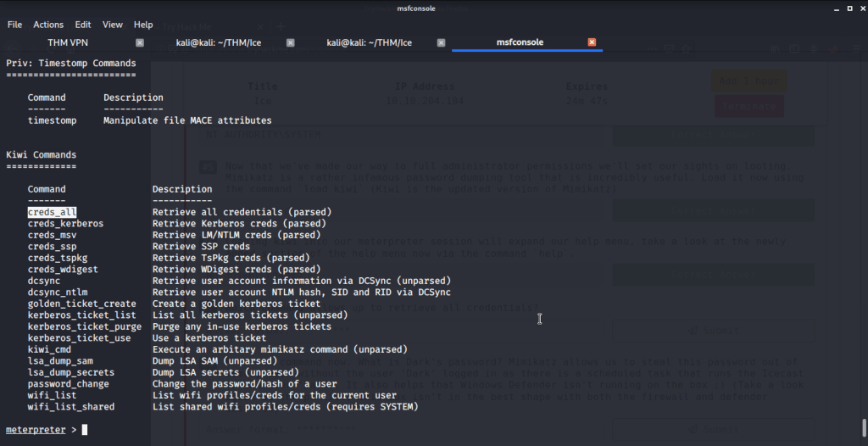The height and width of the screenshot is (446, 868).
Task: Click the highlighted creds_all command text
Action: (x=53, y=212)
